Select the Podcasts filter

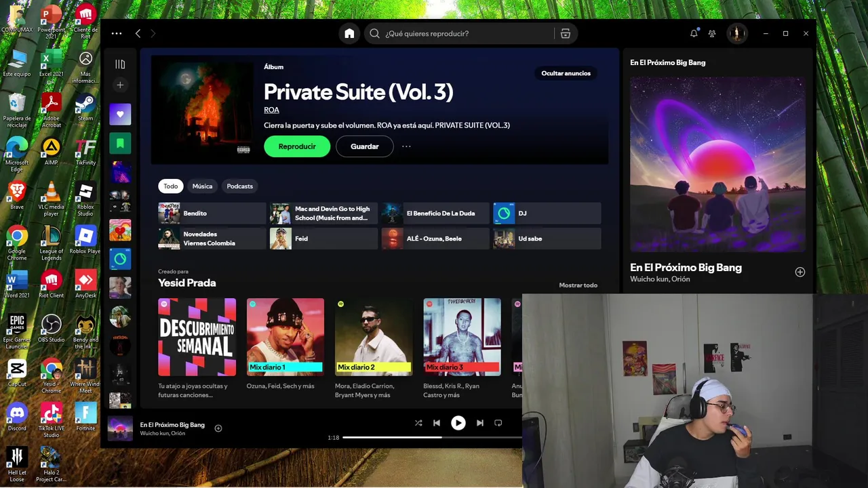239,186
